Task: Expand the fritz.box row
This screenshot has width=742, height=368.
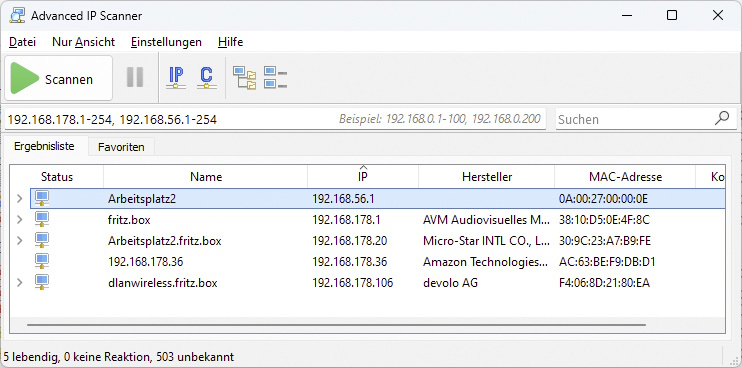Action: pyautogui.click(x=19, y=220)
